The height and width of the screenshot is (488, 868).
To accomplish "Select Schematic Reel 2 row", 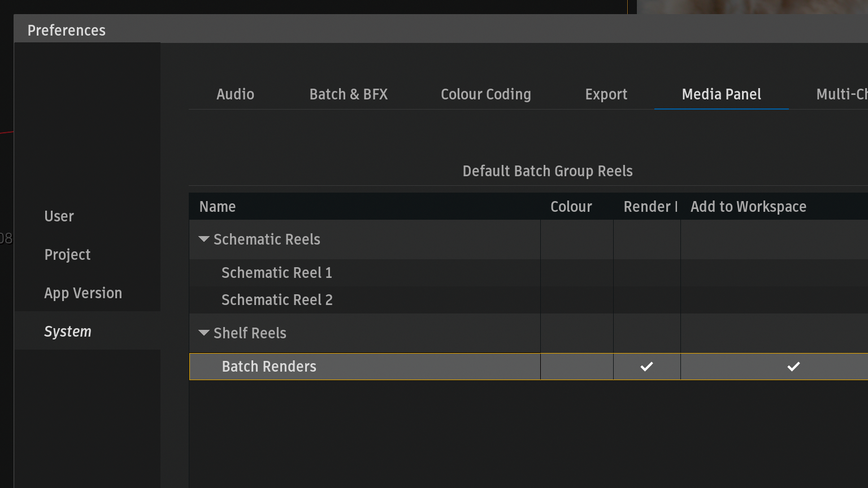I will 277,300.
